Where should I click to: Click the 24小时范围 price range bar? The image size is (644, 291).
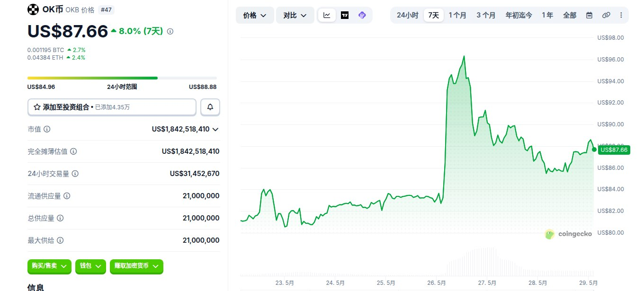(x=122, y=78)
